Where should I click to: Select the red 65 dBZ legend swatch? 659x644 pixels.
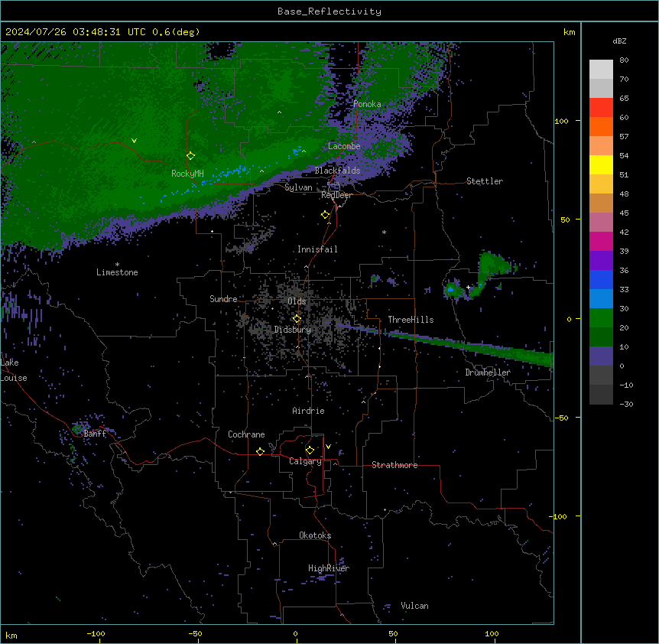(x=601, y=108)
